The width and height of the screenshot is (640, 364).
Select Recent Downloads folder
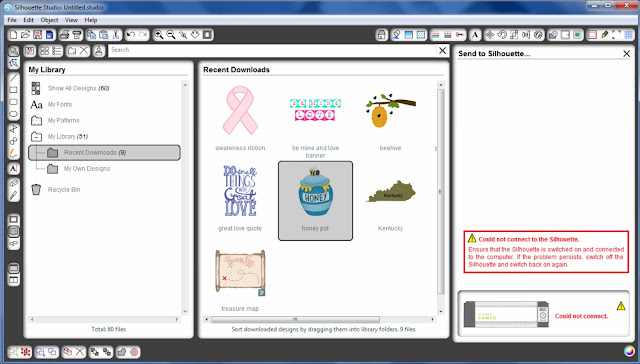click(104, 153)
